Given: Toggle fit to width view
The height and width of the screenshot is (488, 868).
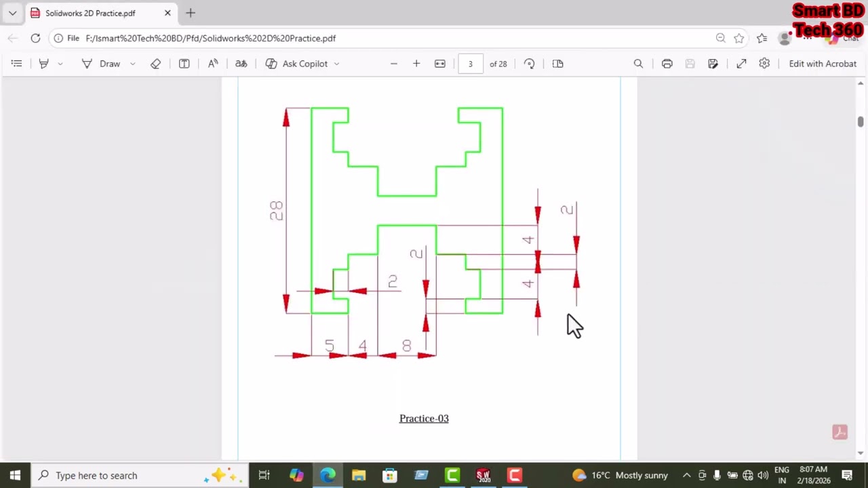Looking at the screenshot, I should click(440, 64).
